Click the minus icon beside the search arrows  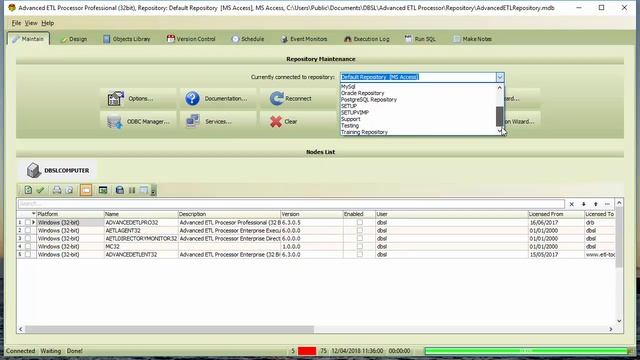pyautogui.click(x=607, y=204)
